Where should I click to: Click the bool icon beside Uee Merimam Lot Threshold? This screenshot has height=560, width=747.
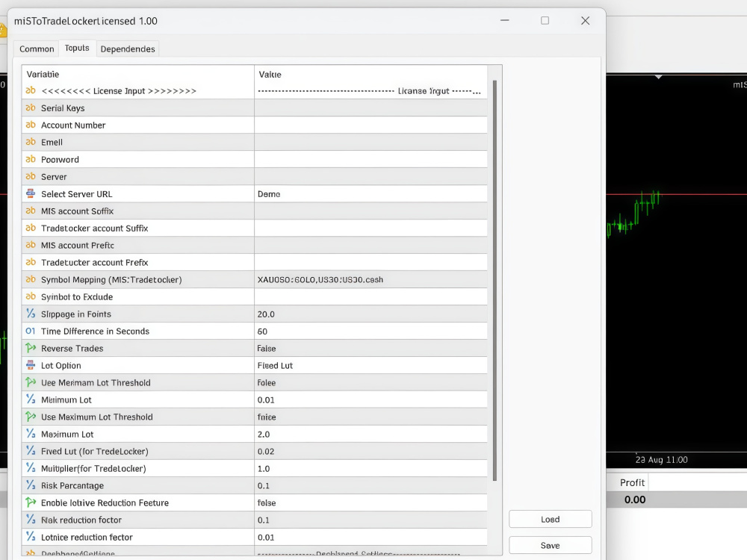31,382
